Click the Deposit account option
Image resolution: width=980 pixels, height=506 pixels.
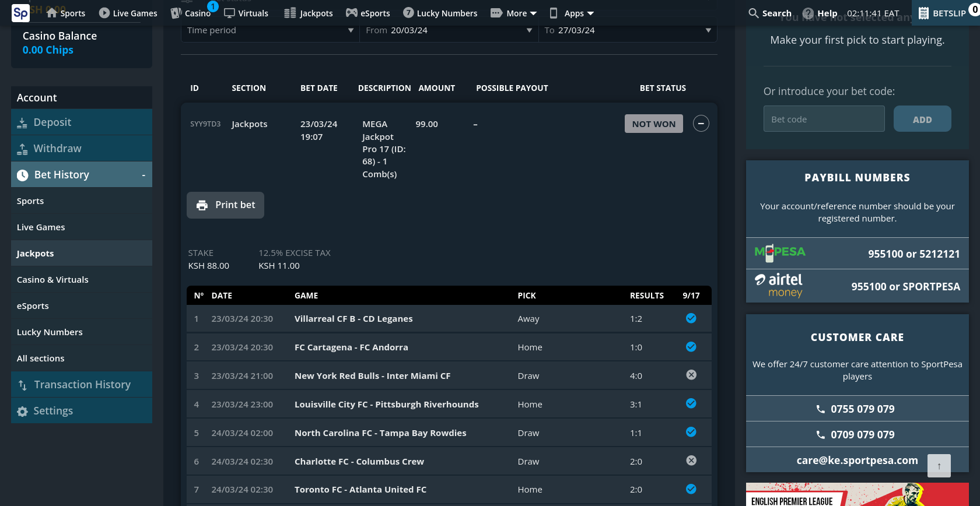pos(82,122)
